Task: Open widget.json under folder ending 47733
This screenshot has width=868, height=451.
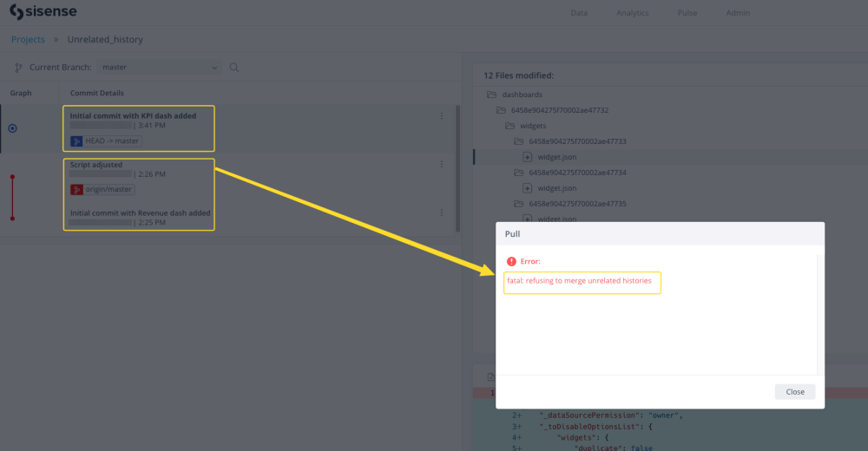Action: tap(557, 157)
